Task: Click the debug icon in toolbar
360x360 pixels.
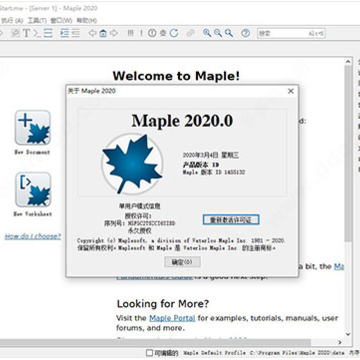Action: click(x=163, y=33)
